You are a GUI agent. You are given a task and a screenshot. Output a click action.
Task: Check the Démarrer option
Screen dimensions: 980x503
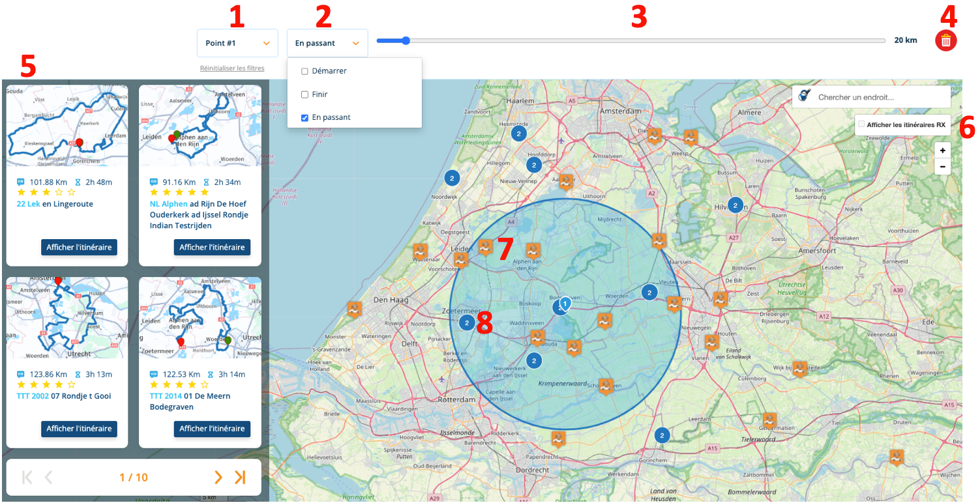pyautogui.click(x=304, y=71)
